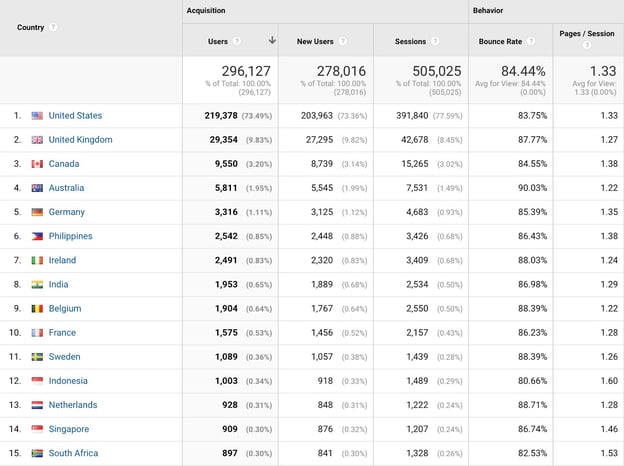Click the help icon beside New Users
This screenshot has height=466, width=624.
tap(343, 41)
